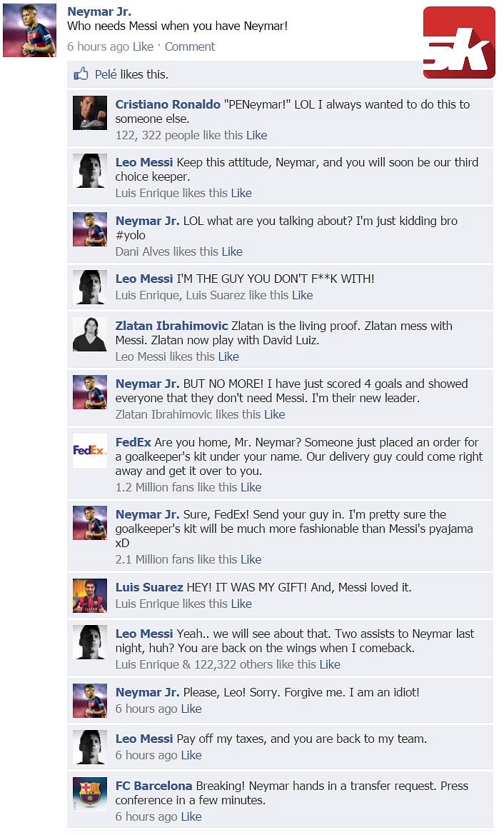The height and width of the screenshot is (835, 504).
Task: Like the FC Barcelona transfer request comment
Action: [x=191, y=817]
